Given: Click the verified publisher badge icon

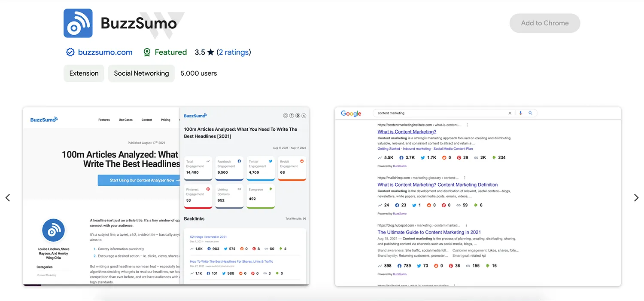Looking at the screenshot, I should click(70, 52).
